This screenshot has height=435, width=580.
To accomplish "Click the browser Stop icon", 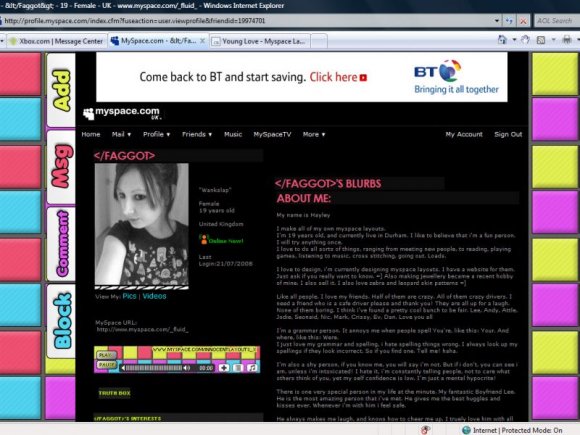I will [523, 21].
